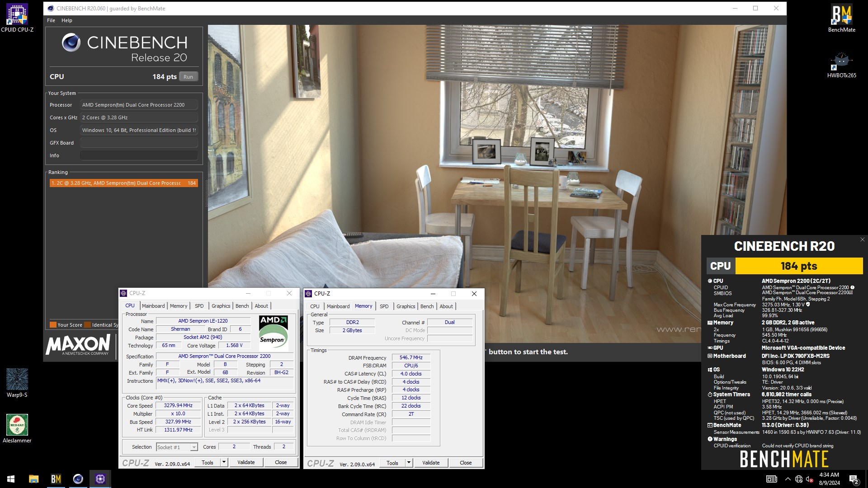
Task: Click the GPU icon in BenchMate panel
Action: click(710, 348)
